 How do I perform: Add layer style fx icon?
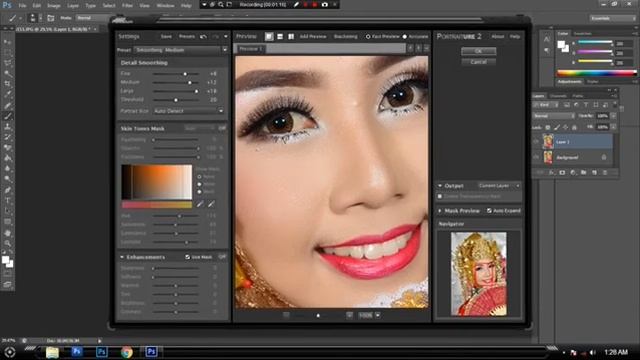tap(551, 173)
